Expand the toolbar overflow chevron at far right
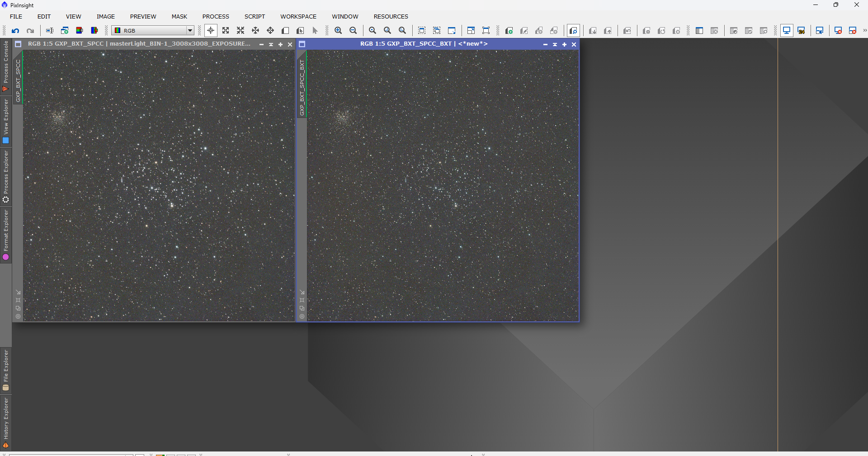868x456 pixels. coord(864,31)
